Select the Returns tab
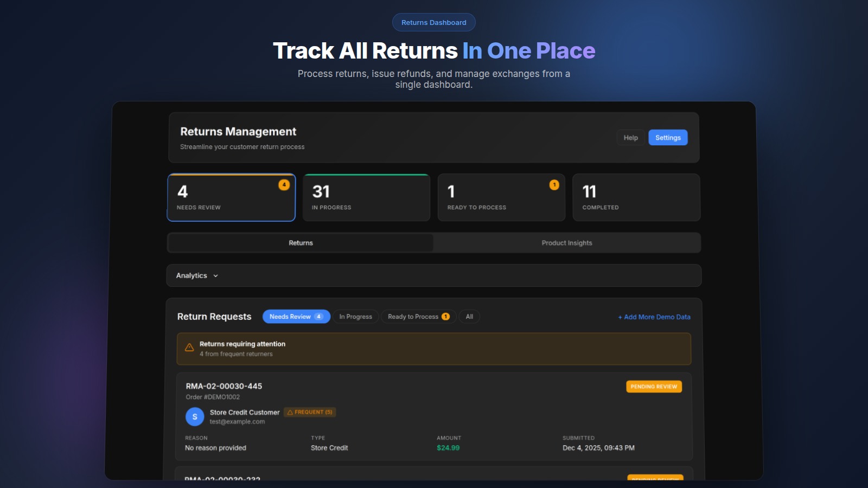Screen dimensions: 868x488 [301, 243]
